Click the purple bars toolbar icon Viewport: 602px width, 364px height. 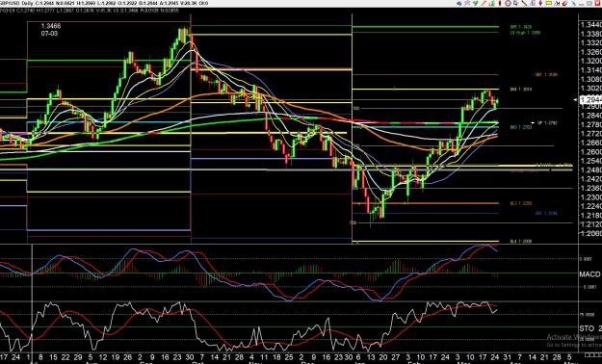pos(533,3)
